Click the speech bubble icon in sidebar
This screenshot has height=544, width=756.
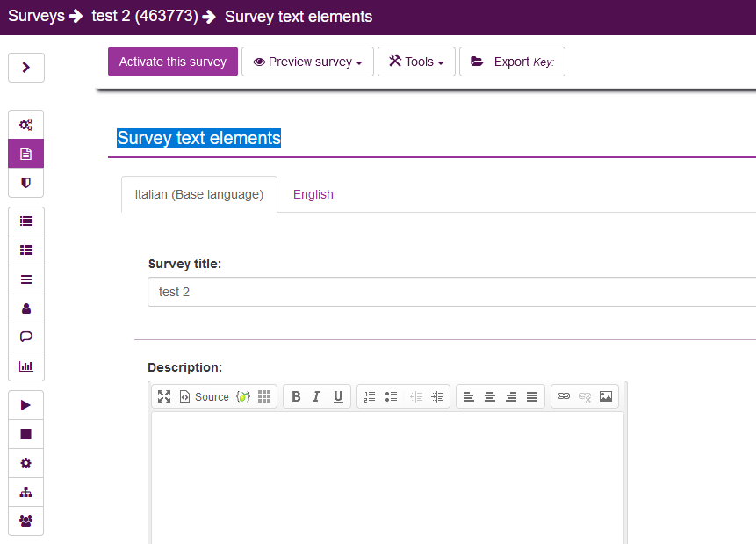click(x=25, y=337)
